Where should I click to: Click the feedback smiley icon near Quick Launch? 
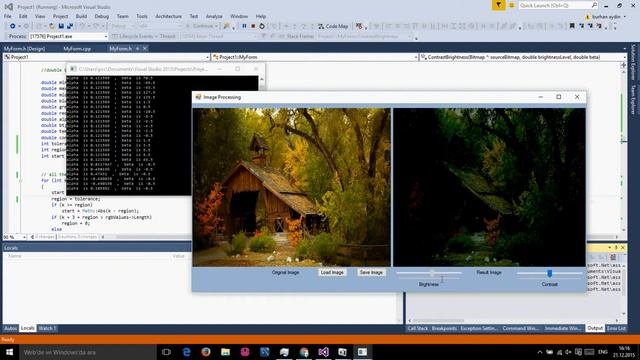511,5
